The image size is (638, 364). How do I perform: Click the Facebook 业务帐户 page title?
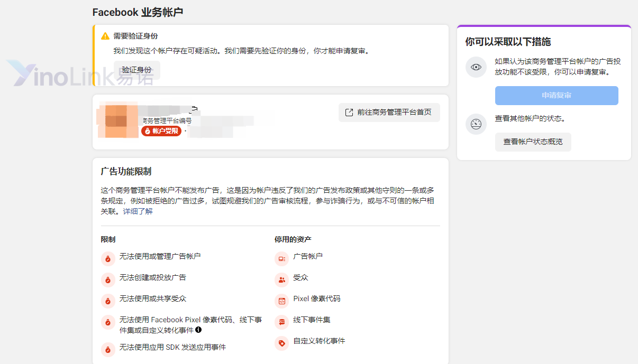click(138, 12)
